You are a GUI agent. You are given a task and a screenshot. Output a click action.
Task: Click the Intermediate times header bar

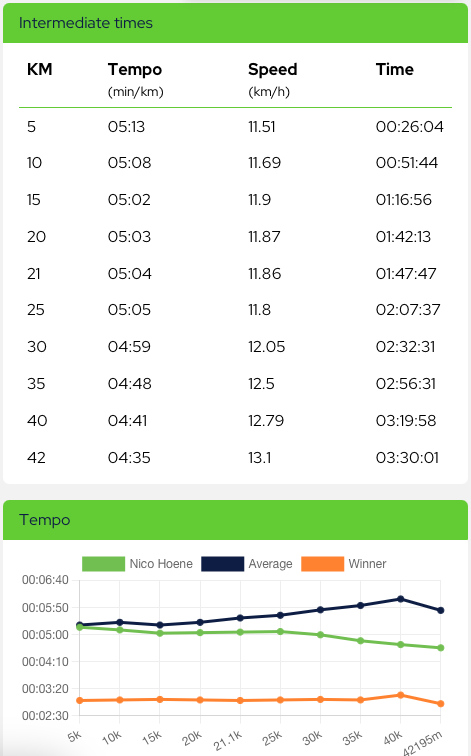(235, 23)
